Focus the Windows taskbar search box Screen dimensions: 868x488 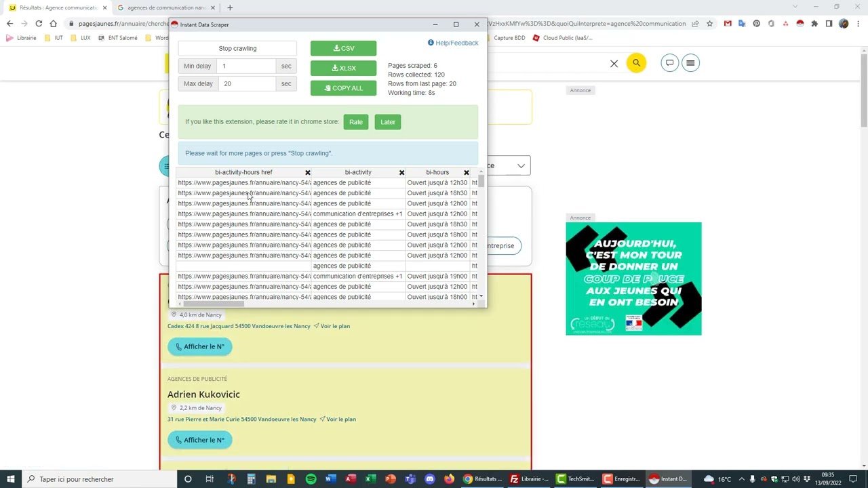[99, 479]
